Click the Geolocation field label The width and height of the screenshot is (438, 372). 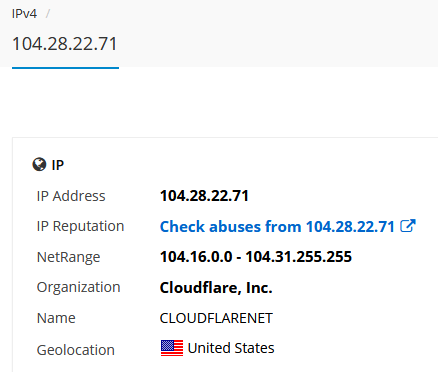point(76,350)
